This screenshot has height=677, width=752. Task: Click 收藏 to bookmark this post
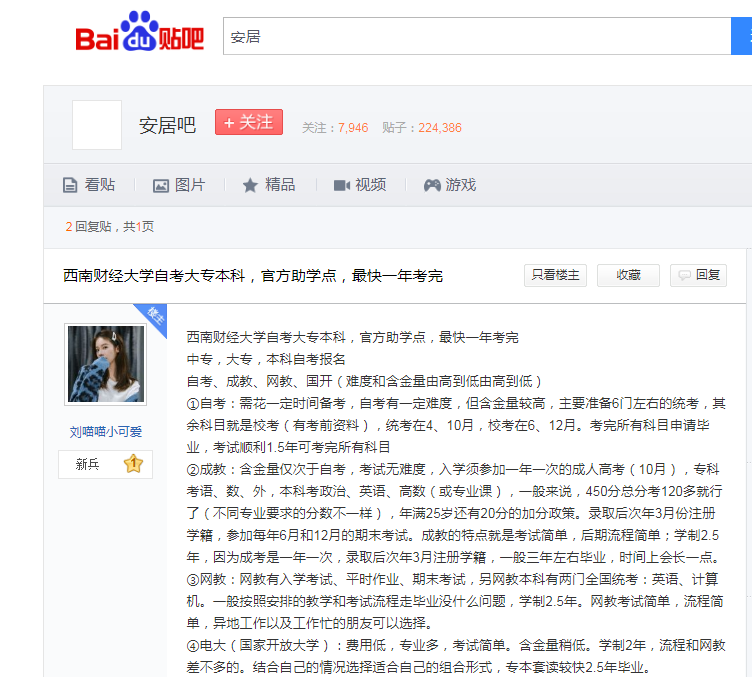628,275
